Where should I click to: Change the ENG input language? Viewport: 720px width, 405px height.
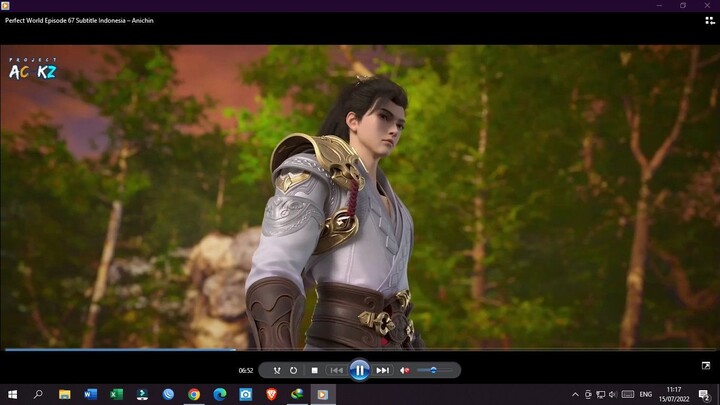point(646,394)
